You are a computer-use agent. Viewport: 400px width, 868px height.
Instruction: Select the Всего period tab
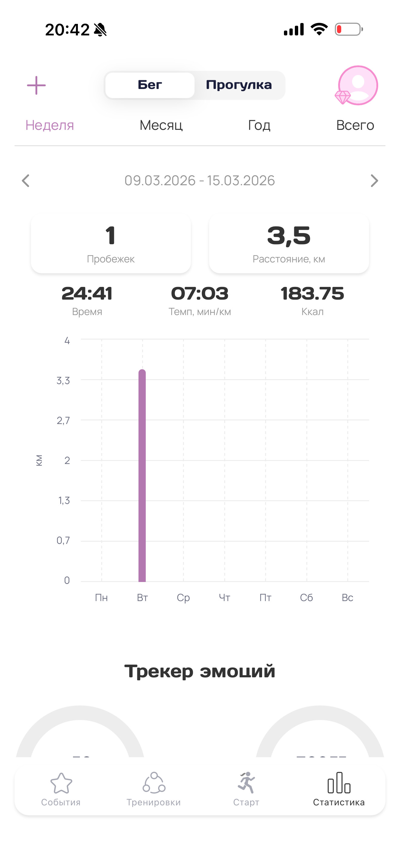click(x=355, y=125)
